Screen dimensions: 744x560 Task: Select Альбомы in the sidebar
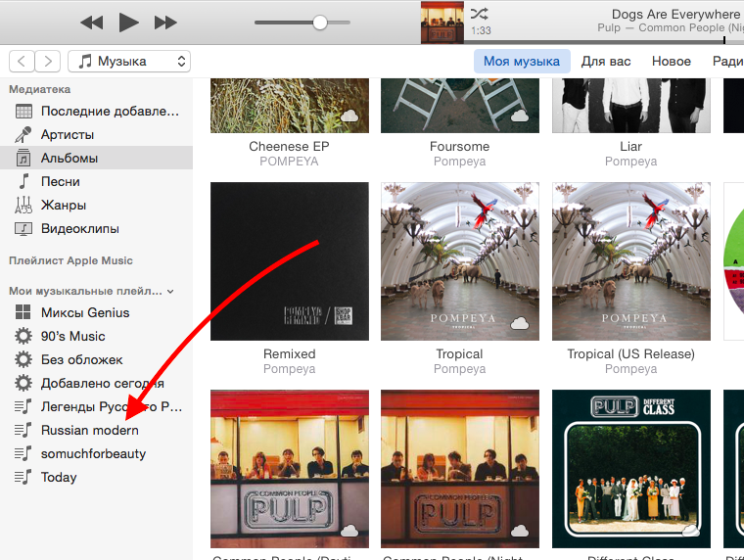coord(96,158)
